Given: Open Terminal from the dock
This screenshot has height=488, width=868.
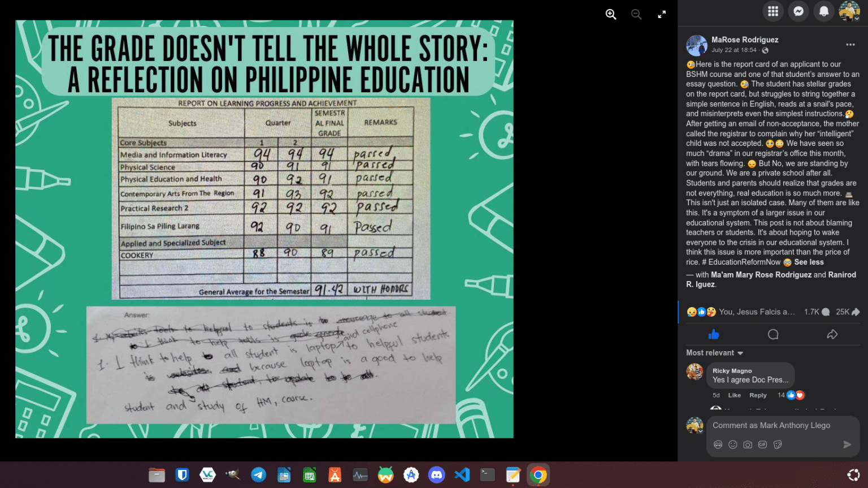Looking at the screenshot, I should (487, 475).
